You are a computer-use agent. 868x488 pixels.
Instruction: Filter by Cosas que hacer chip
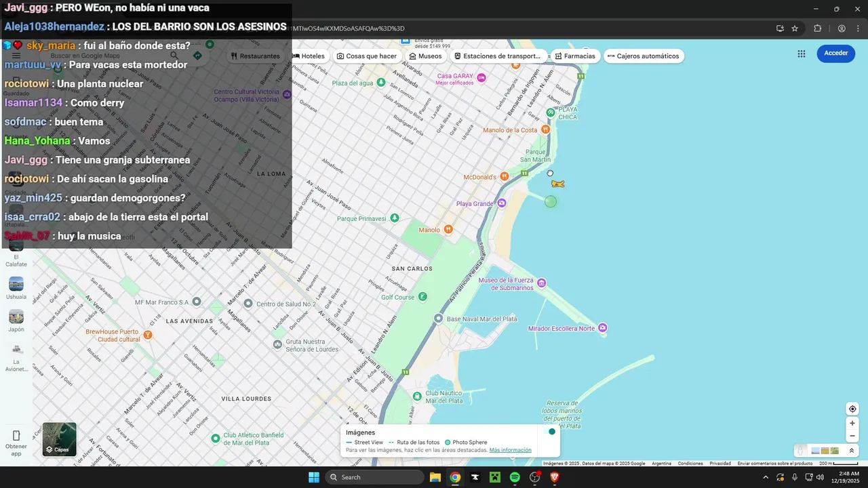tap(367, 56)
